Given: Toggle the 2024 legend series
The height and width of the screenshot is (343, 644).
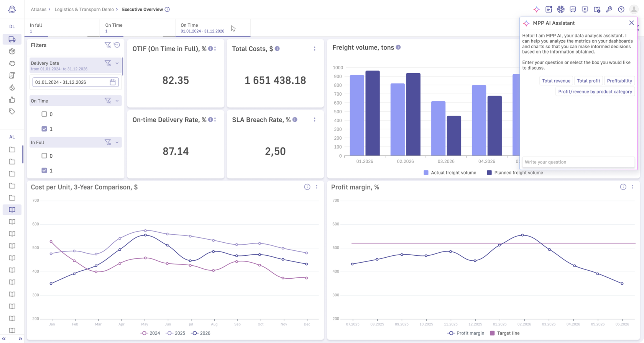Looking at the screenshot, I should (150, 333).
